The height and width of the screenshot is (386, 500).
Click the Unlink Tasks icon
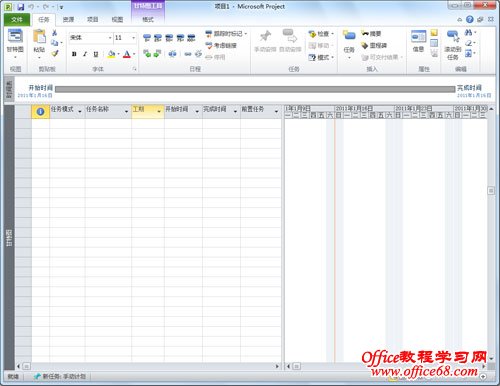pos(198,54)
